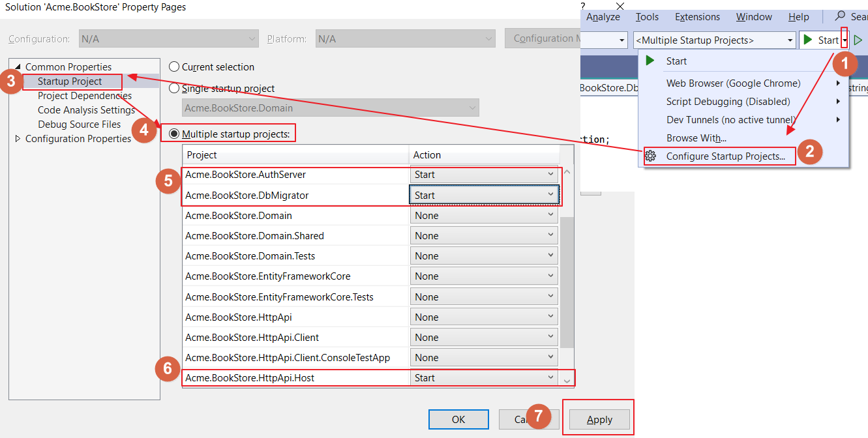
Task: Click the Start debugging toolbar button
Action: tap(821, 40)
